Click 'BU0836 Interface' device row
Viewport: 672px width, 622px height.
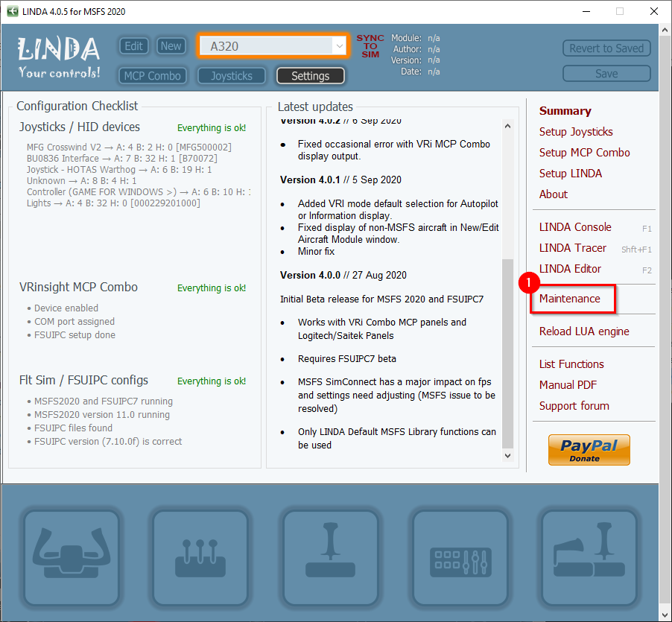121,159
